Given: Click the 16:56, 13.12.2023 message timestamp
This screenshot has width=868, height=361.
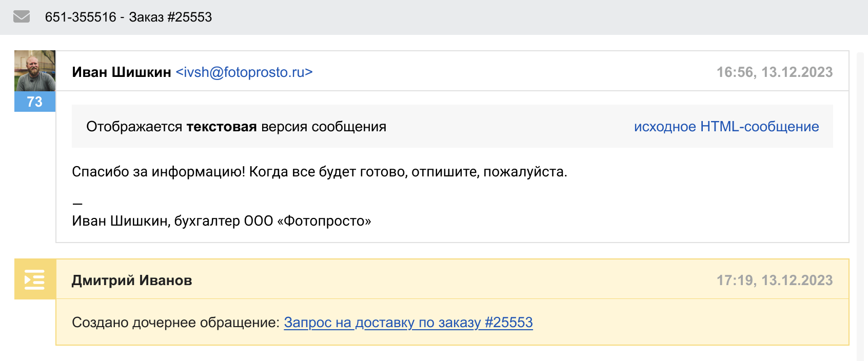Looking at the screenshot, I should [x=774, y=72].
